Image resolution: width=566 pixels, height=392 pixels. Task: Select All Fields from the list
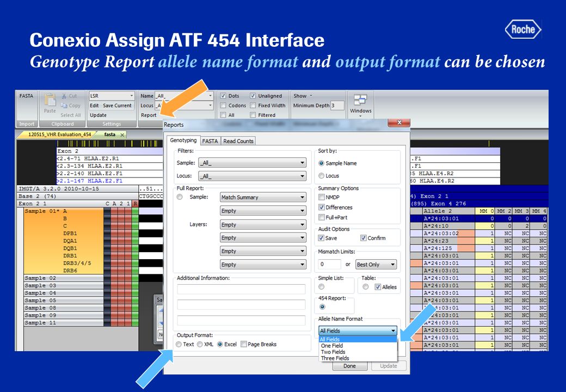point(358,339)
